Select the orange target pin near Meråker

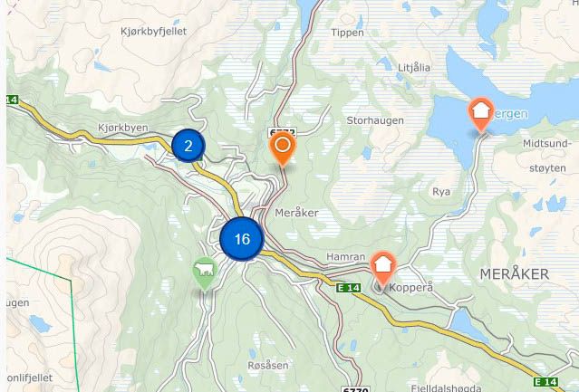coord(283,149)
